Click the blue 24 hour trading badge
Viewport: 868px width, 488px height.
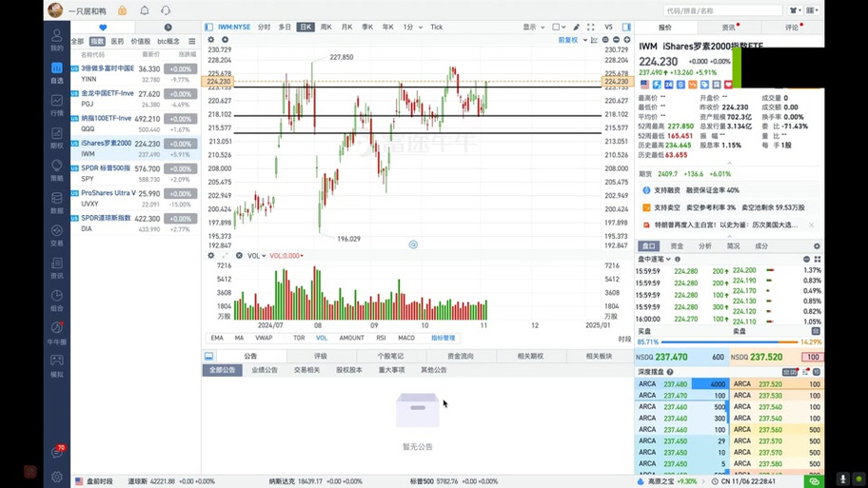point(669,85)
